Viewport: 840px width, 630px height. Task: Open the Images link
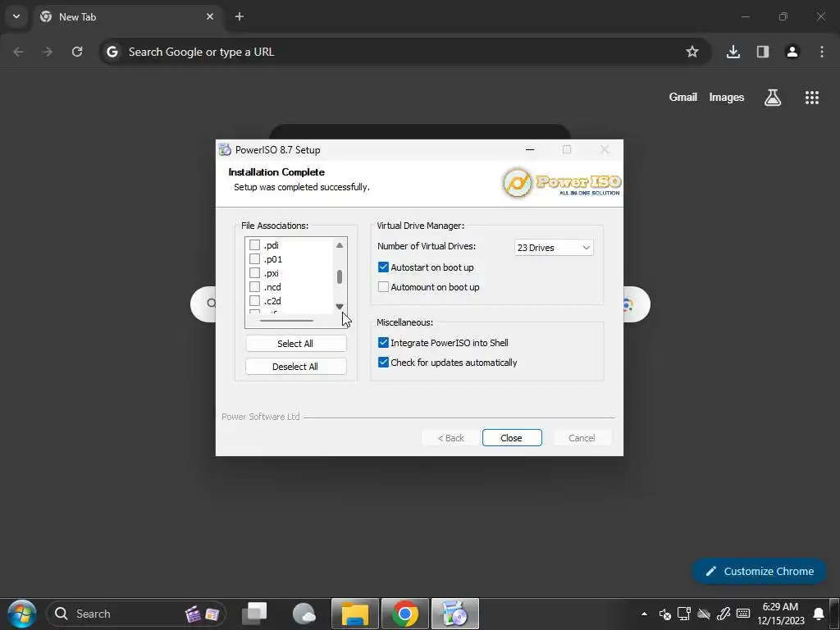tap(727, 97)
